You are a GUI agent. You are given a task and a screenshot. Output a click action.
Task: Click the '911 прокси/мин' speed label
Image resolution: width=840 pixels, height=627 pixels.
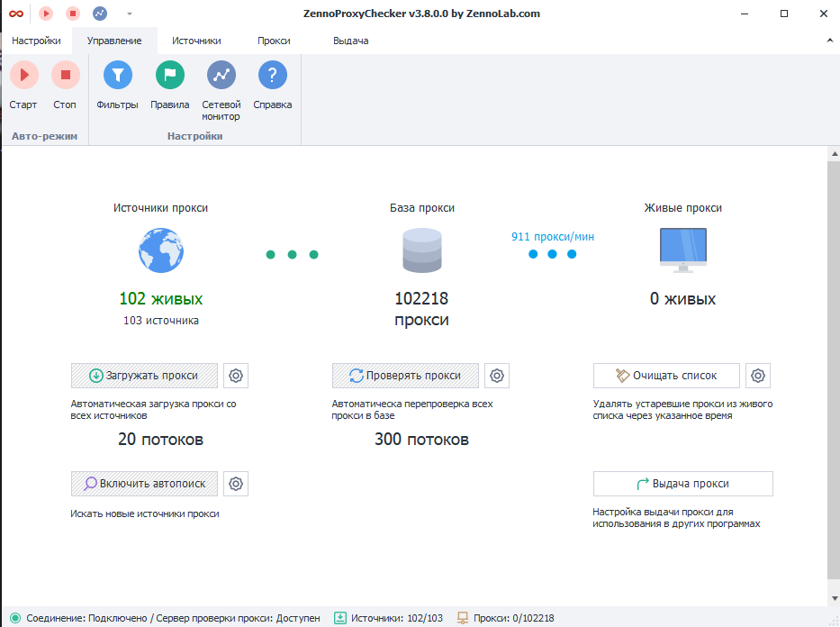click(552, 236)
